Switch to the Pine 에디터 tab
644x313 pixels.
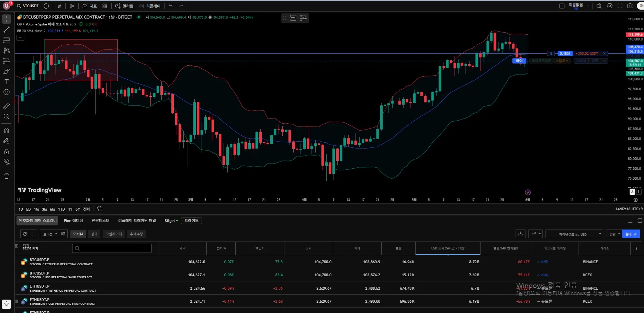tap(73, 221)
